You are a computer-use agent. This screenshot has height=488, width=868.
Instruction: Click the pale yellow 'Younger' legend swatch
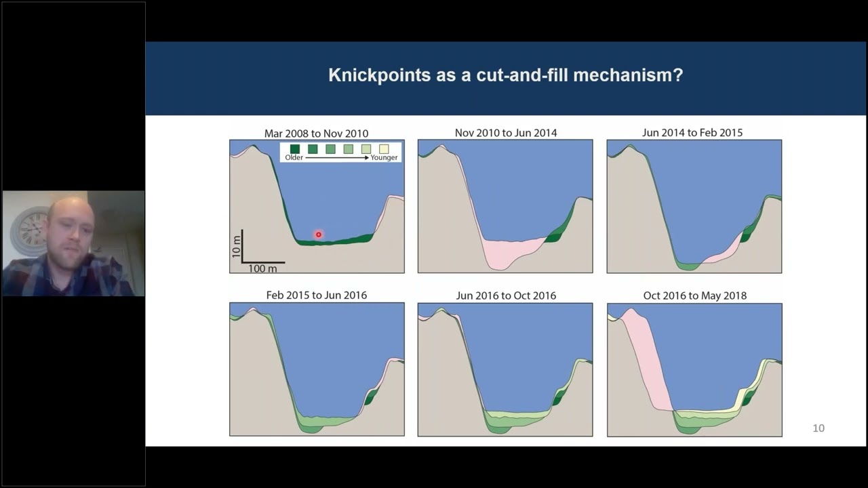[384, 149]
